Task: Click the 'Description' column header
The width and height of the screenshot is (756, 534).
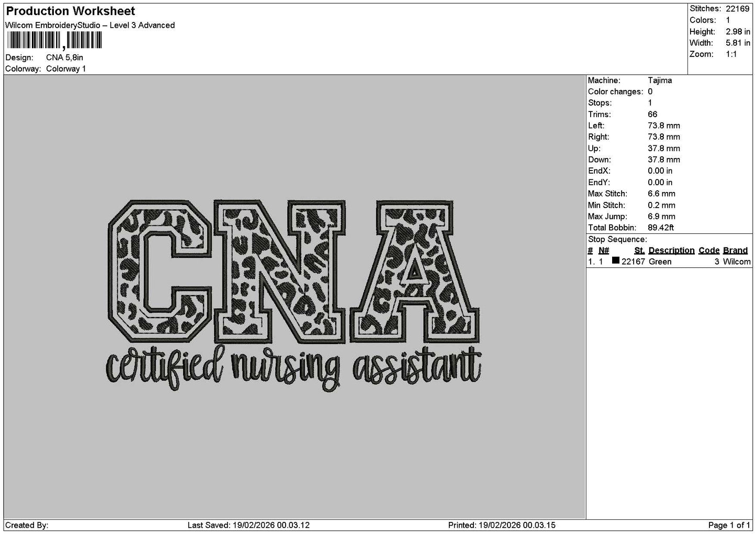Action: (671, 251)
